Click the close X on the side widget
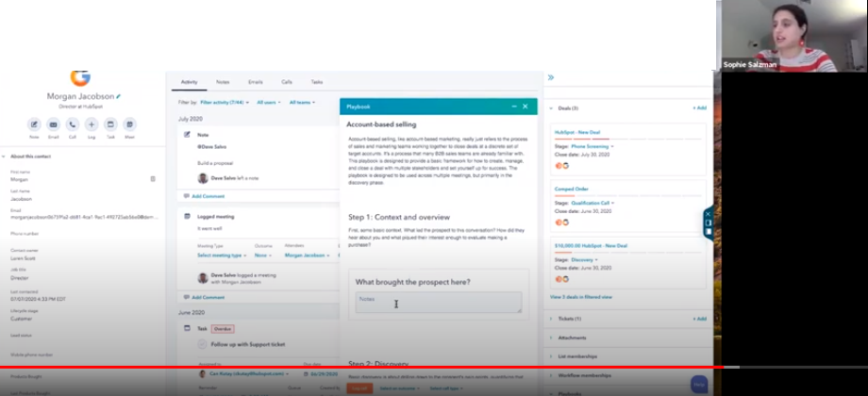The width and height of the screenshot is (868, 396). pos(708,214)
